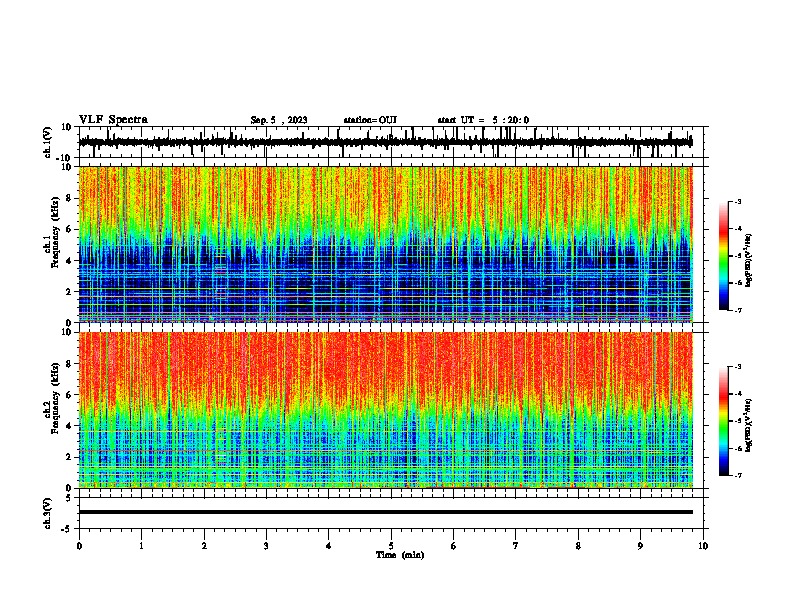Click the ch.1 Frequency (kHz) axis label
The image size is (792, 612).
[51, 233]
